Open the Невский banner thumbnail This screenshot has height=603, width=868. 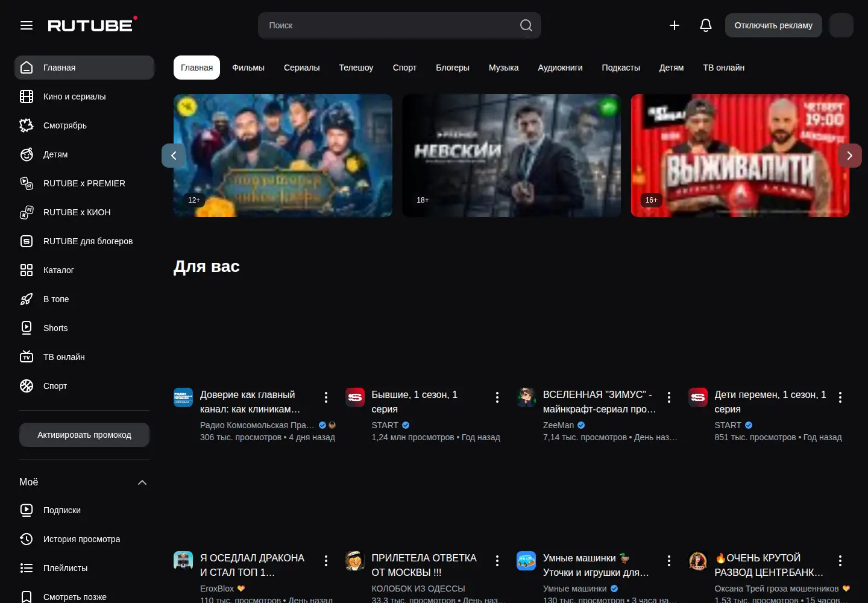[x=511, y=156]
